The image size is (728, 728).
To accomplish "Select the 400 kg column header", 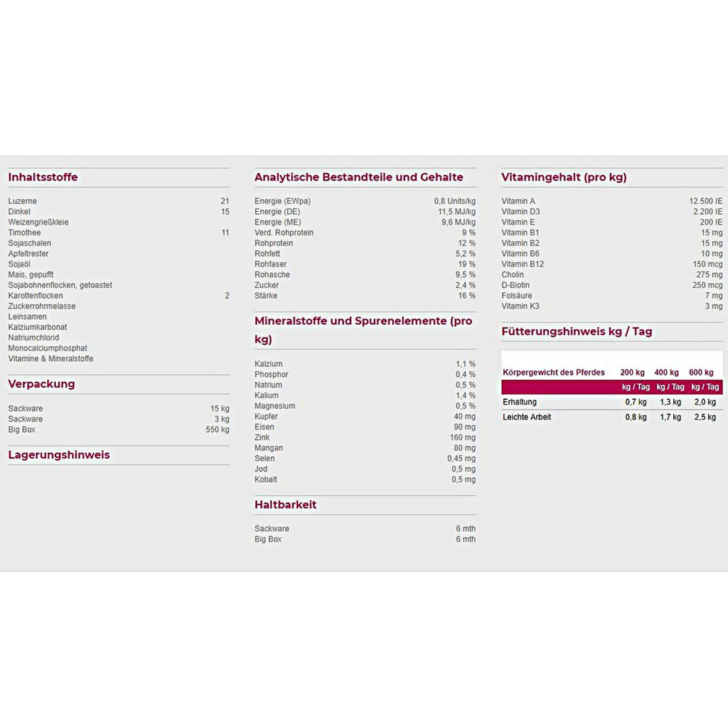I will [666, 373].
